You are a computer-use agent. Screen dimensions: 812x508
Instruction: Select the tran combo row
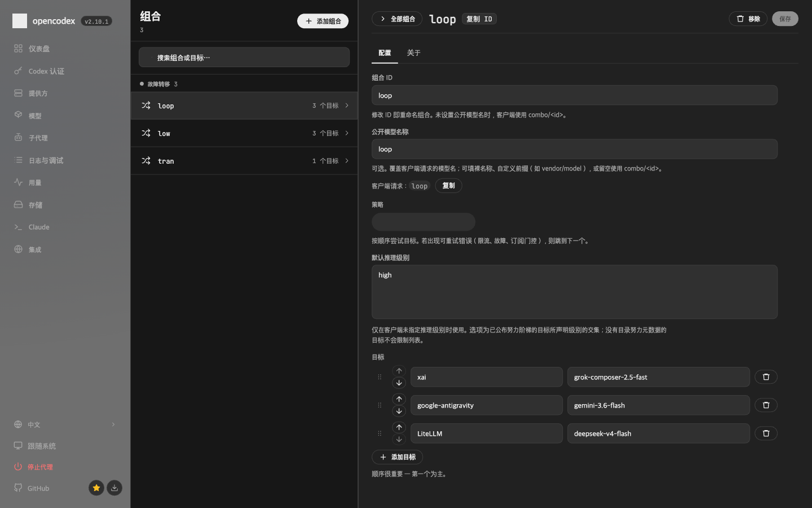244,161
